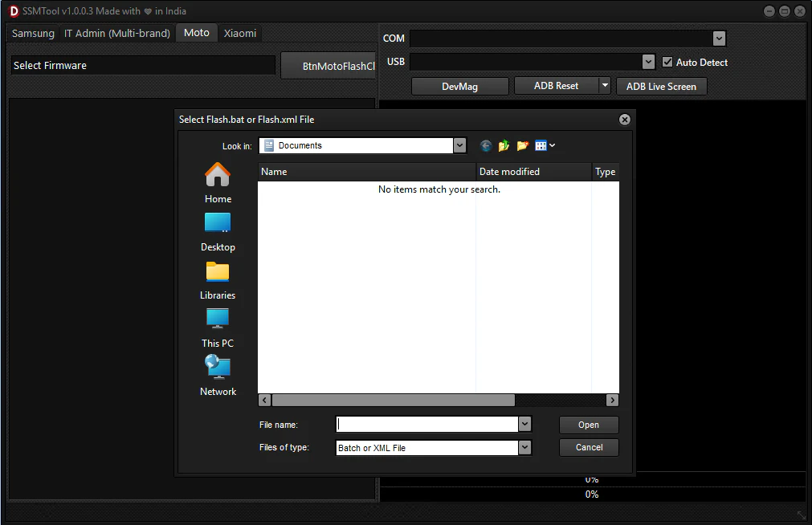This screenshot has height=525, width=812.
Task: Open the Desktop location icon
Action: (218, 222)
